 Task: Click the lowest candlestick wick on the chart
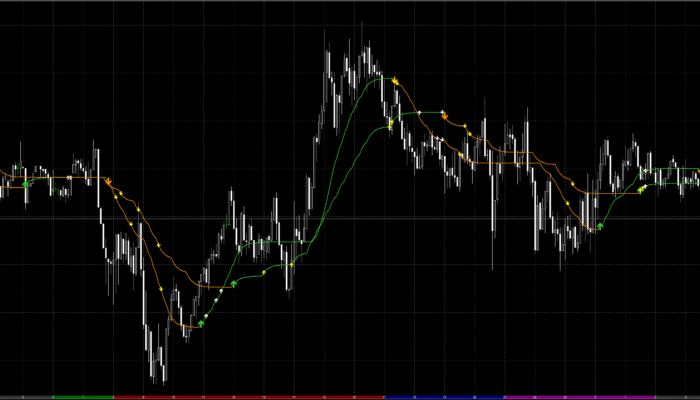click(x=163, y=378)
